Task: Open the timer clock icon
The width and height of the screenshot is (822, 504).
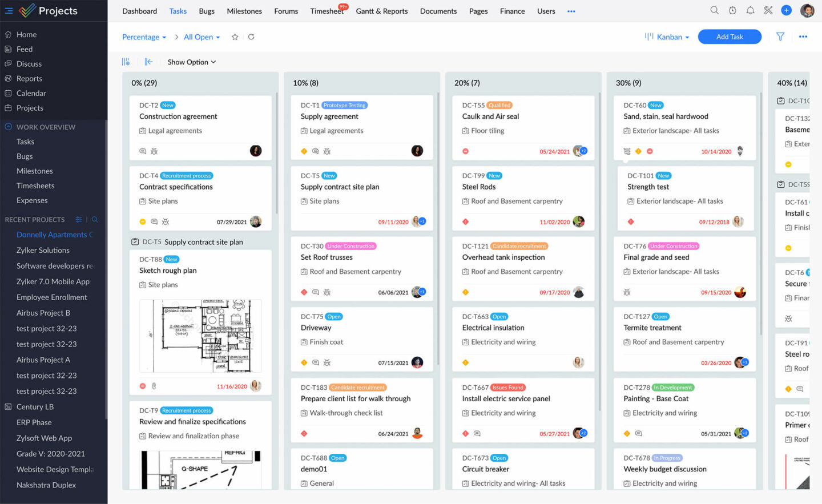Action: tap(732, 10)
